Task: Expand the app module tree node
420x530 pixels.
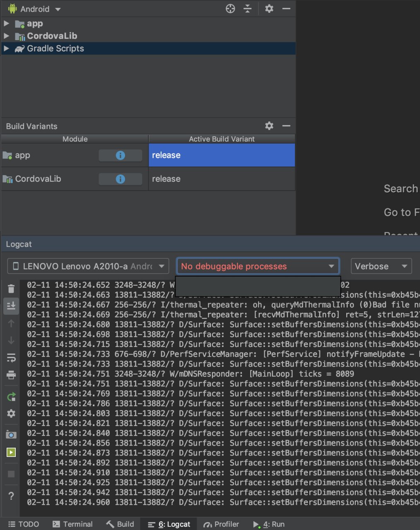Action: [x=6, y=24]
